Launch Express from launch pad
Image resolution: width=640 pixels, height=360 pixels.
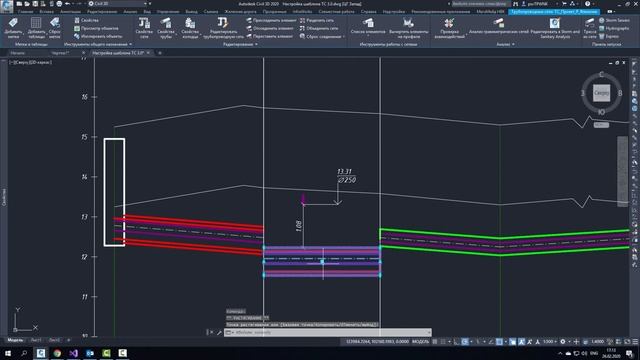coord(609,36)
